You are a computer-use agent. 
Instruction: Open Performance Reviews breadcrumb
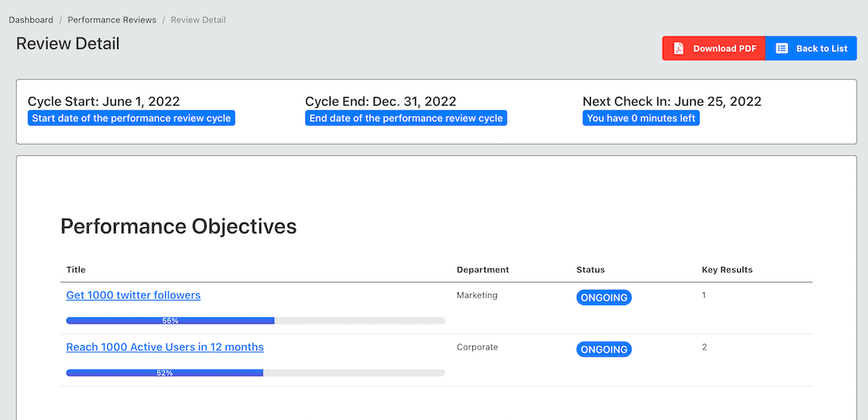[112, 20]
